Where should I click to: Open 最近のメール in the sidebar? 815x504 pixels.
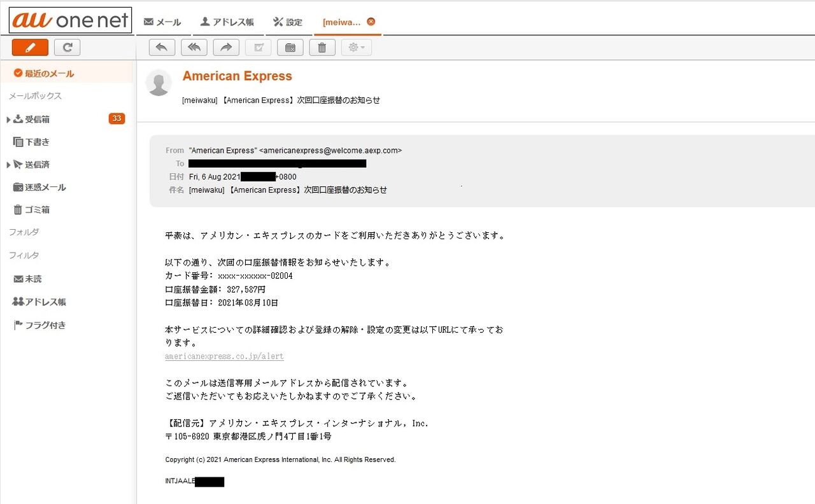click(44, 73)
